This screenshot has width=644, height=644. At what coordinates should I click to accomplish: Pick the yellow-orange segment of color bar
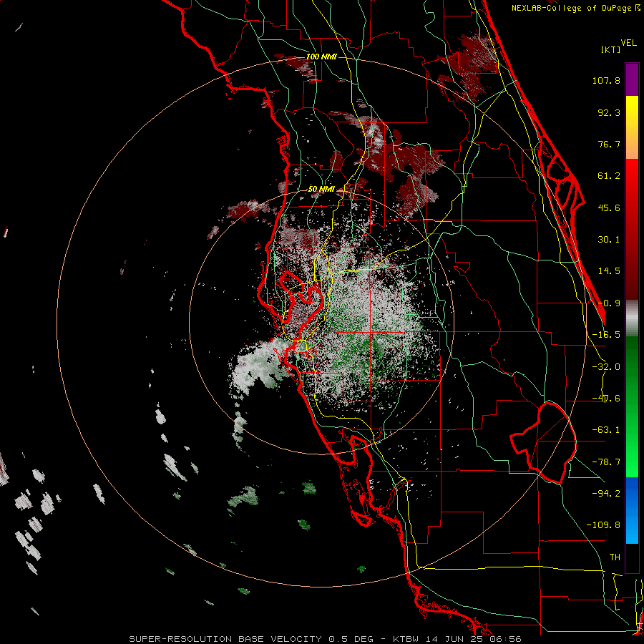pos(632,127)
